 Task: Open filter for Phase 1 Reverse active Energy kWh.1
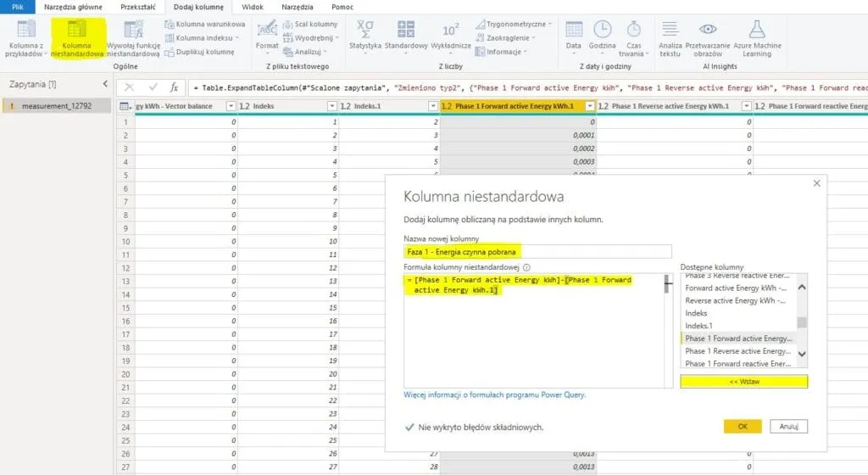coord(746,106)
